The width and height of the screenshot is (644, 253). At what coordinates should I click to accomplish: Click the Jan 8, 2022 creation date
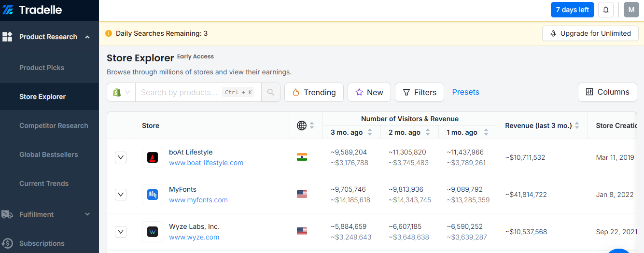pyautogui.click(x=615, y=195)
